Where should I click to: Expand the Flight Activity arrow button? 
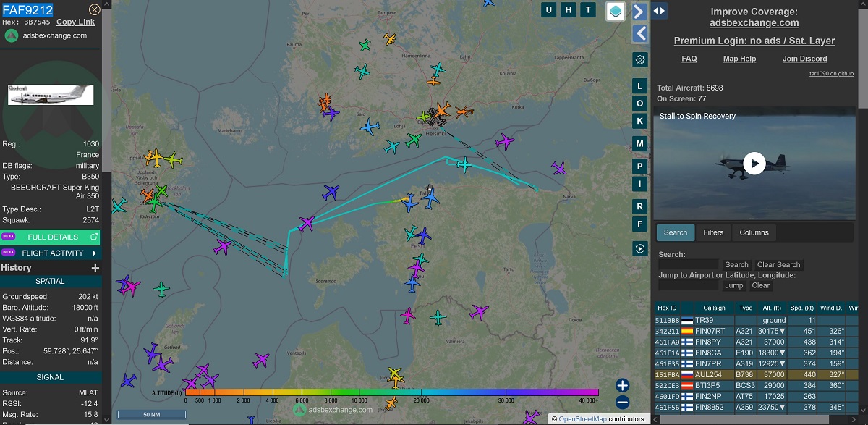click(94, 253)
